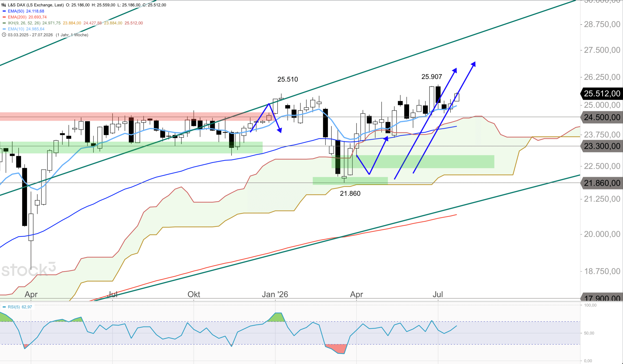Image resolution: width=623 pixels, height=364 pixels.
Task: Click the red EMA(200) legend marker
Action: [x=4, y=17]
